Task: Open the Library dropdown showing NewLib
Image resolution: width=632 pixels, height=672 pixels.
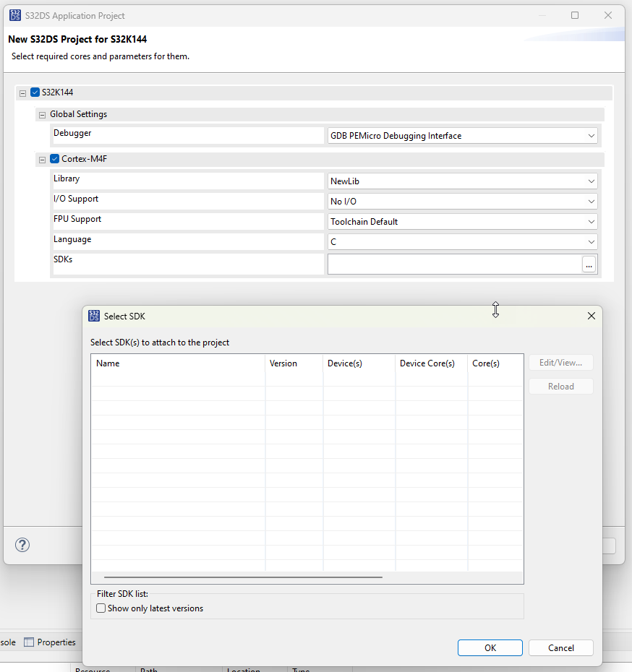Action: coord(592,181)
